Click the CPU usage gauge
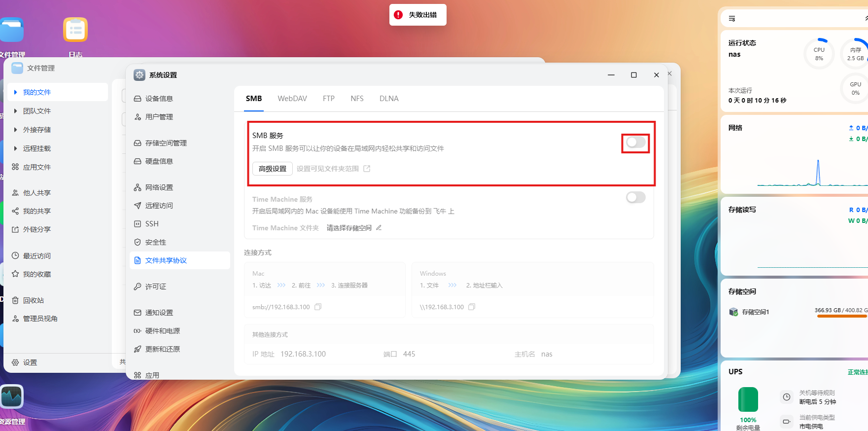 [819, 54]
